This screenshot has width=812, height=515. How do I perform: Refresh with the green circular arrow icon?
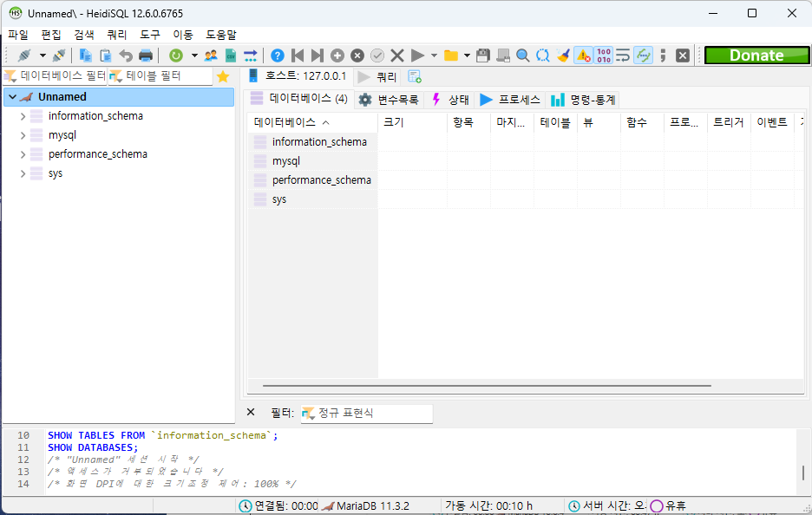tap(176, 55)
